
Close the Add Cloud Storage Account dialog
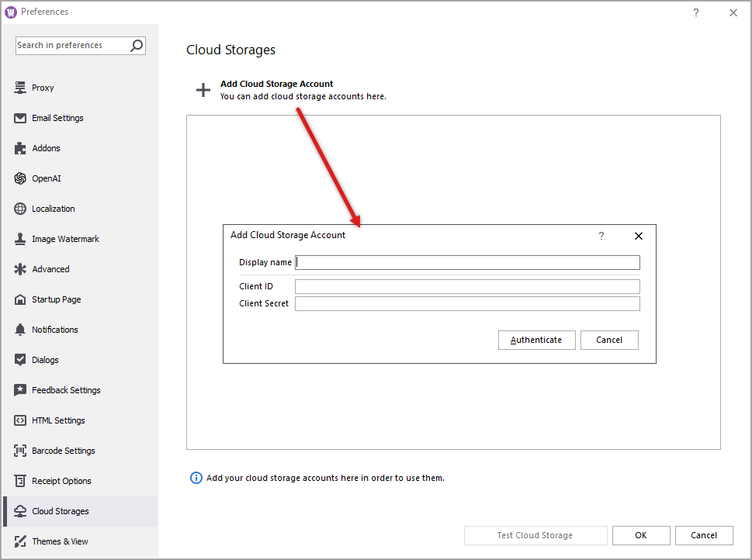(x=638, y=236)
